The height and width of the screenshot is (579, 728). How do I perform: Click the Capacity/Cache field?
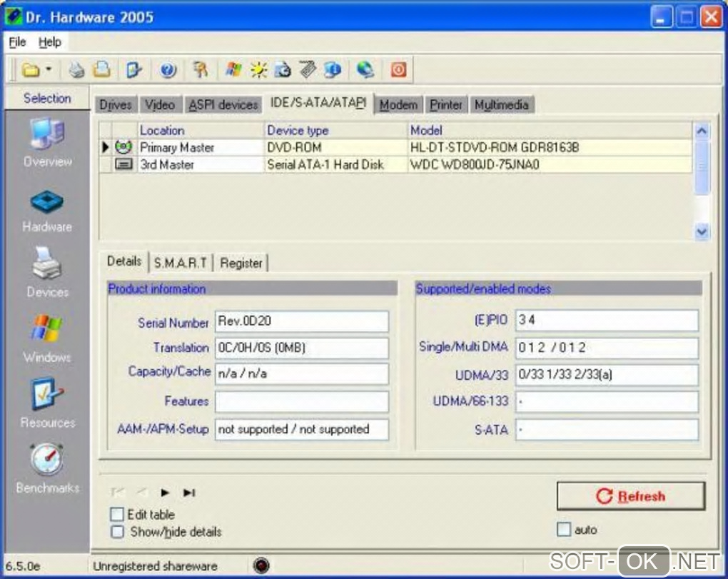point(302,374)
